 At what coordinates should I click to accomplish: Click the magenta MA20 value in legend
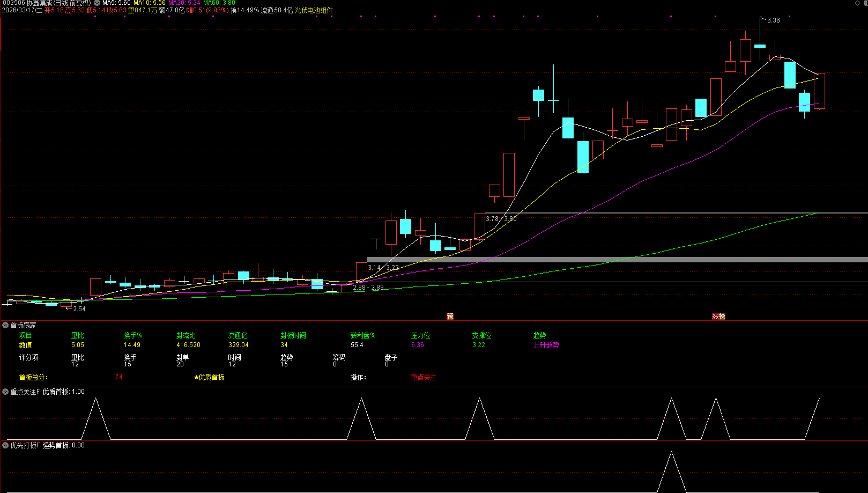click(184, 3)
